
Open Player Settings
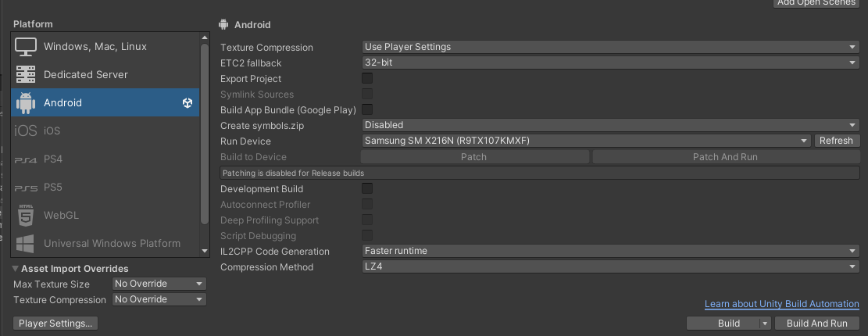(x=55, y=323)
